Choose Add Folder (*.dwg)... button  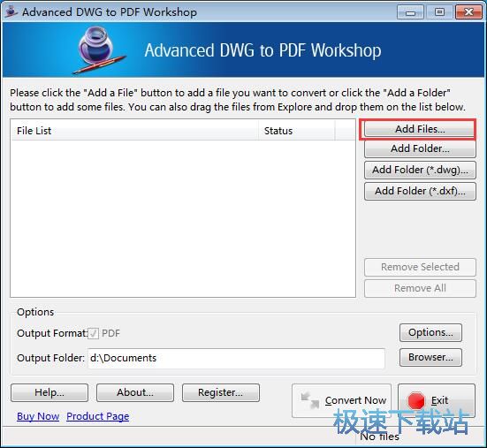420,170
